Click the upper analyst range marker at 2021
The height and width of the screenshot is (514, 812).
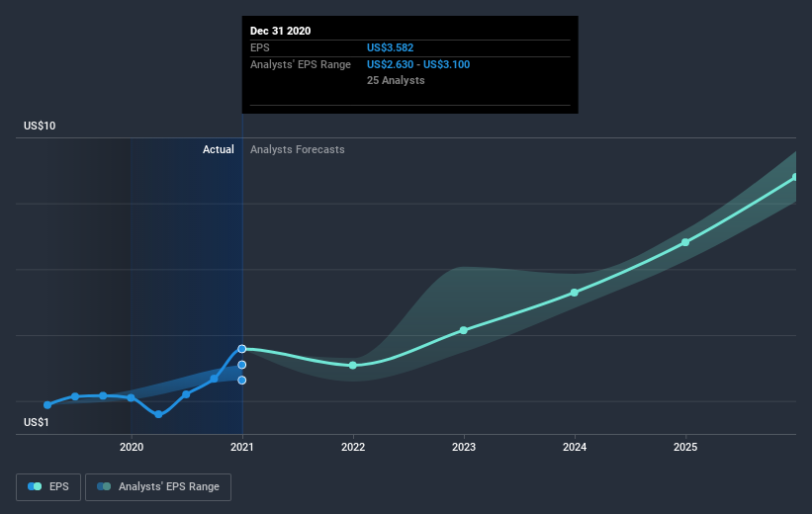tap(242, 365)
